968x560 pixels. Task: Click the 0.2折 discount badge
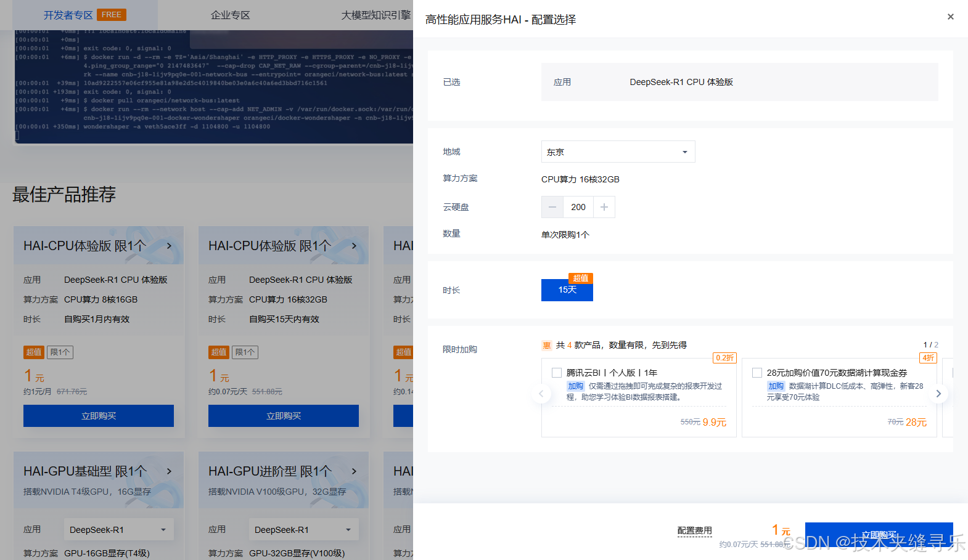point(724,358)
